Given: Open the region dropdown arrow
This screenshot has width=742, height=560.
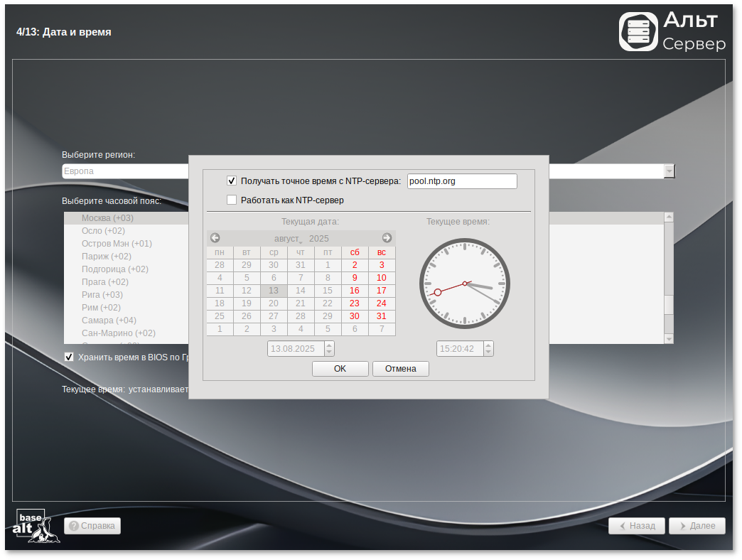Looking at the screenshot, I should [669, 171].
